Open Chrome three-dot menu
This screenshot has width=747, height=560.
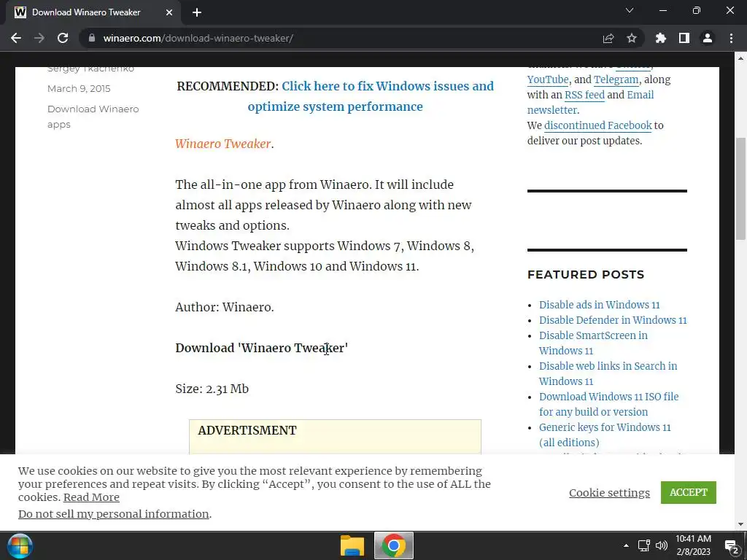(x=731, y=38)
